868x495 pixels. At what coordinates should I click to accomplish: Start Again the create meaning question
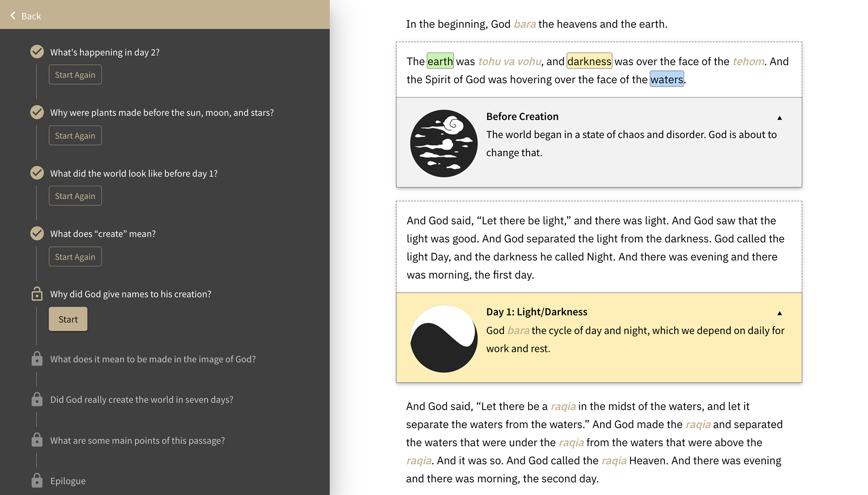tap(75, 257)
